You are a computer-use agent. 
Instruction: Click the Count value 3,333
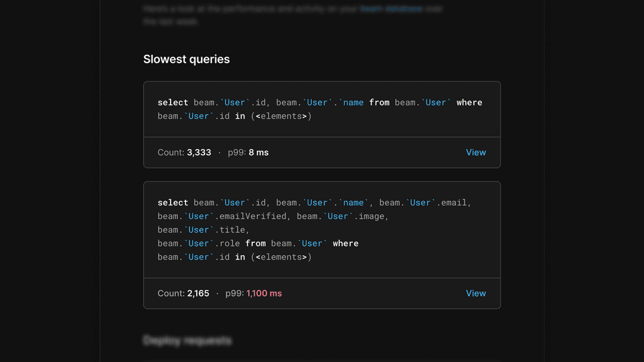200,152
